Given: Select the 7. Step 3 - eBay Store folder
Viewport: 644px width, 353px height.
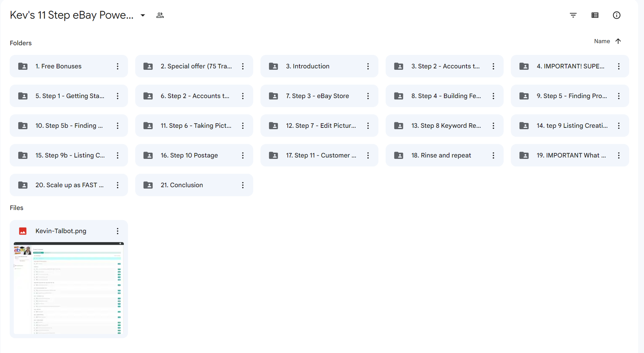Looking at the screenshot, I should pyautogui.click(x=319, y=96).
